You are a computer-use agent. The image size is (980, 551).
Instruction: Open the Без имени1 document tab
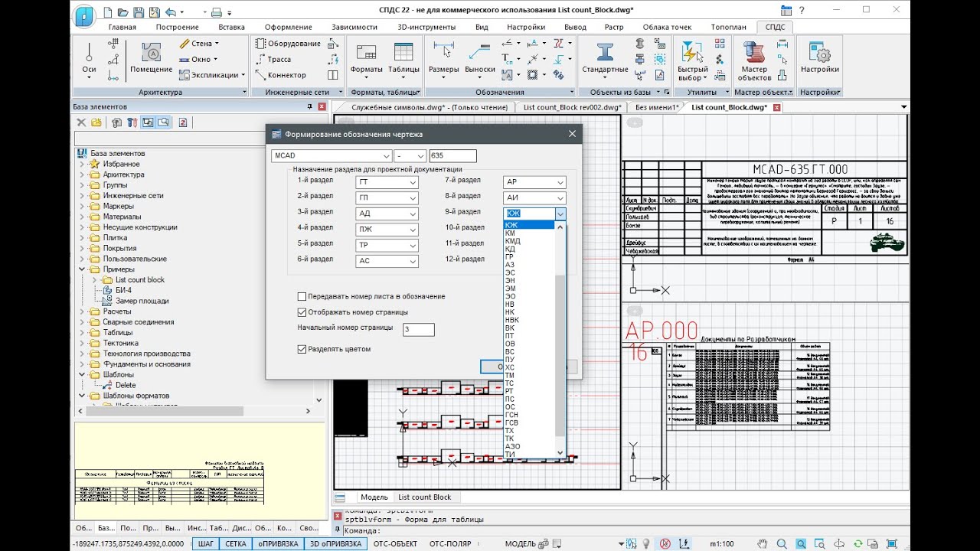(x=656, y=107)
